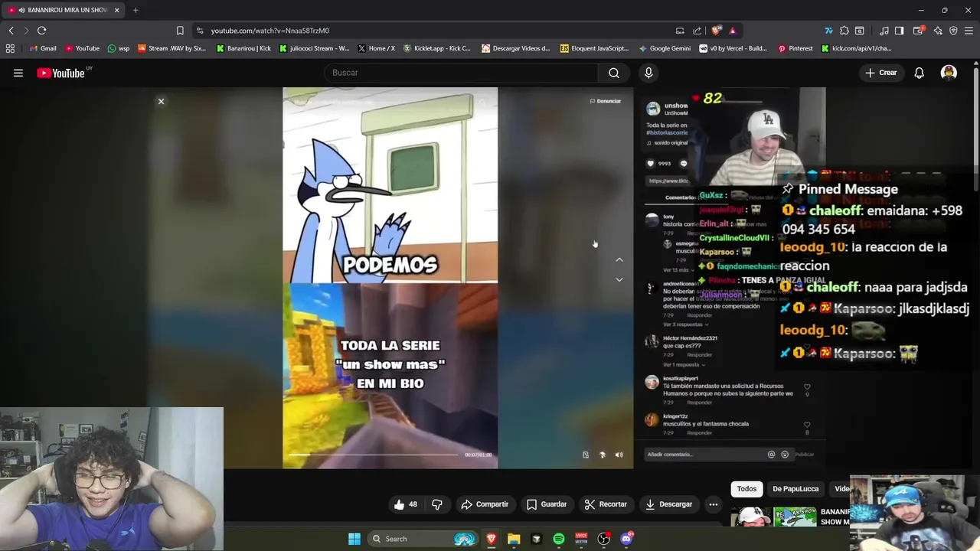The image size is (980, 551).
Task: View site information icon in address bar
Action: (x=200, y=31)
